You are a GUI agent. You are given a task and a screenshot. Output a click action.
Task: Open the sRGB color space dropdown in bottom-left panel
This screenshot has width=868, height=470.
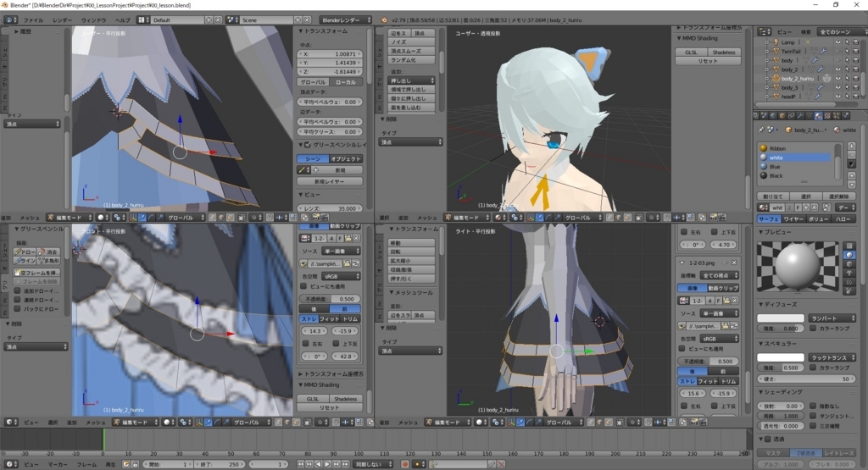[x=340, y=276]
